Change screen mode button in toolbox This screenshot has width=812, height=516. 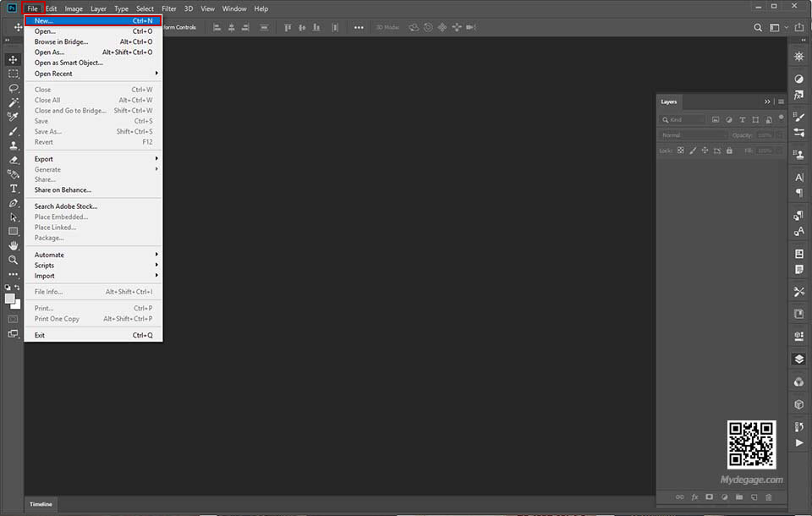pyautogui.click(x=13, y=333)
